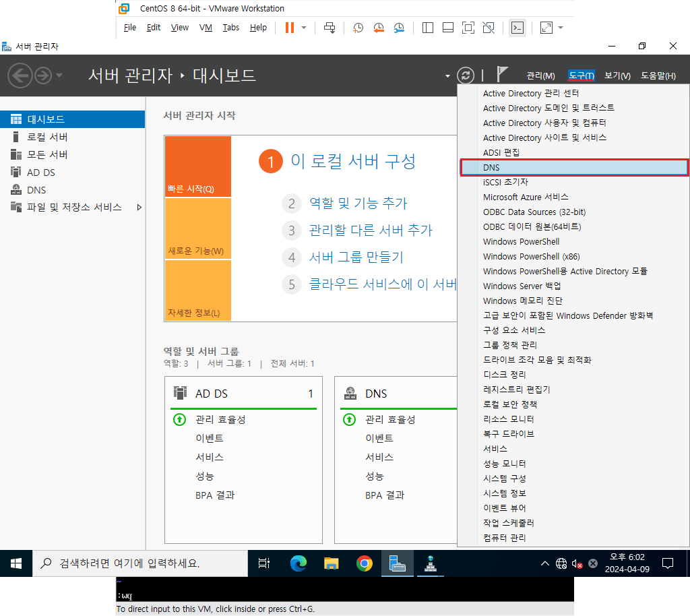Open Microsoft Edge from taskbar
Screen dimensions: 690x616
coord(298,563)
